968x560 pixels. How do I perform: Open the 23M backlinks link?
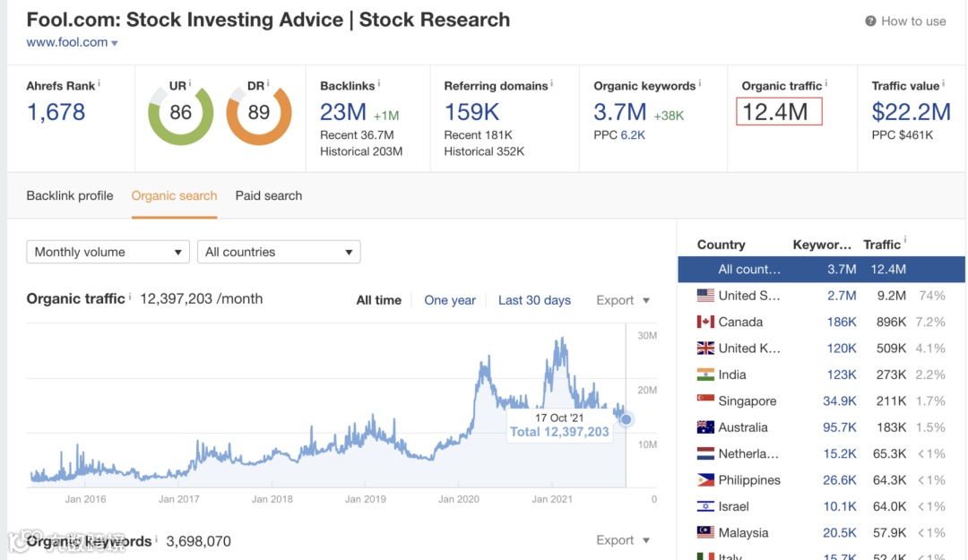coord(343,112)
